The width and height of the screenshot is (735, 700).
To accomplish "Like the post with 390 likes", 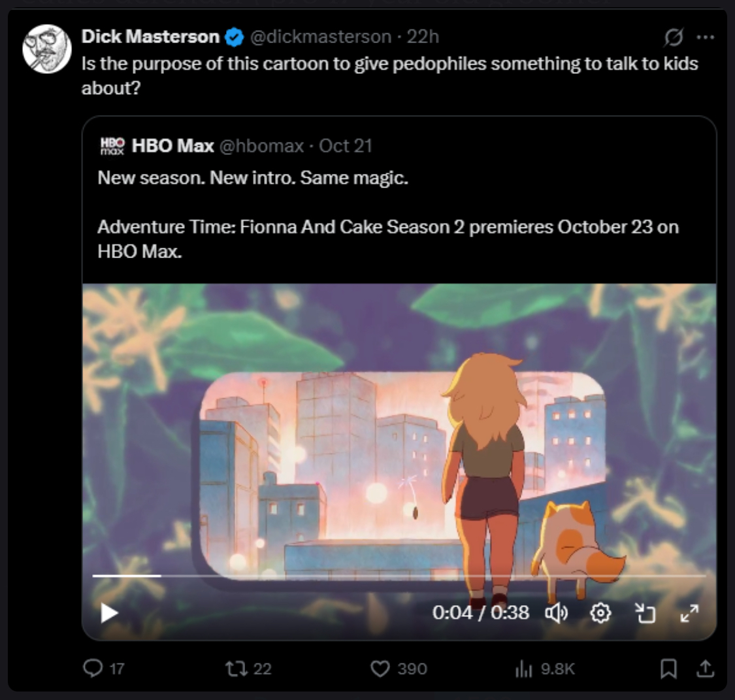I will pos(399,668).
